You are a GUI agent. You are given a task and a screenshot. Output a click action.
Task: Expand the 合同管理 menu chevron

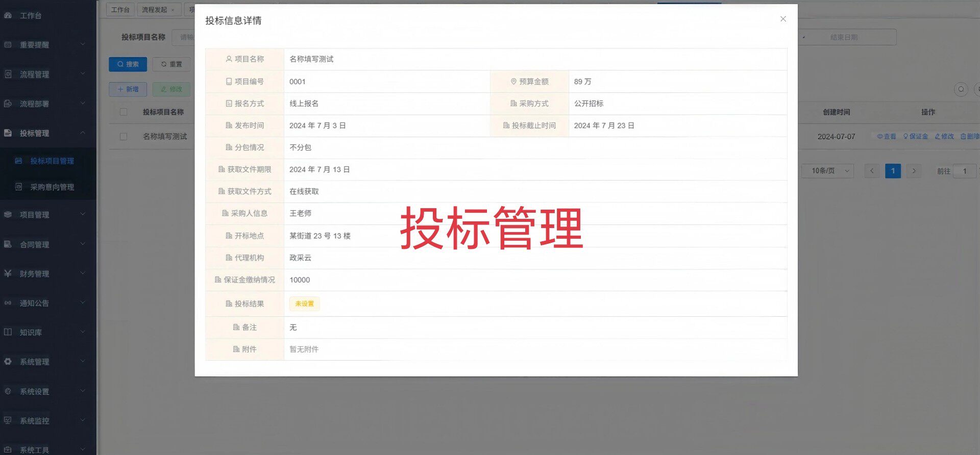[x=83, y=244]
